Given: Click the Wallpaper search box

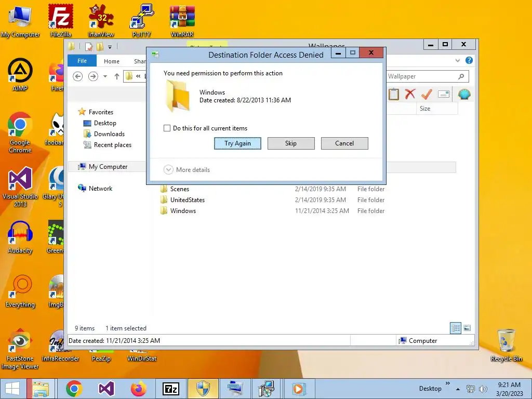Looking at the screenshot, I should (421, 76).
